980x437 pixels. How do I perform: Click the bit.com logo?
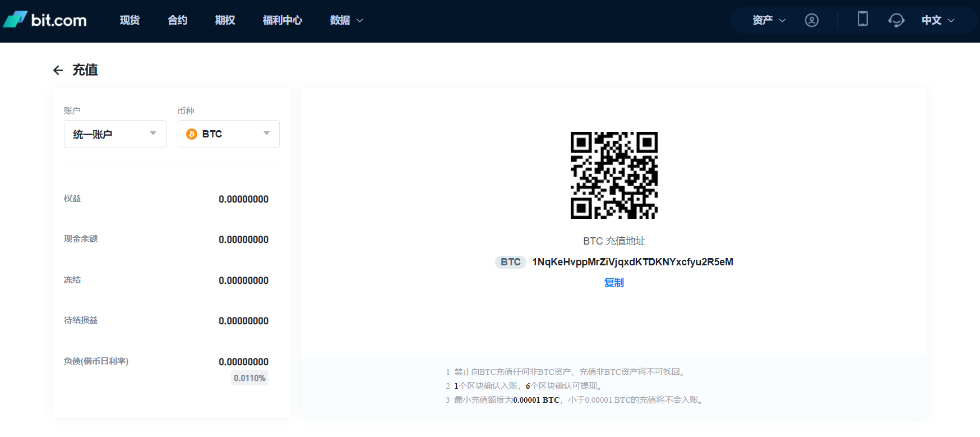click(x=45, y=20)
